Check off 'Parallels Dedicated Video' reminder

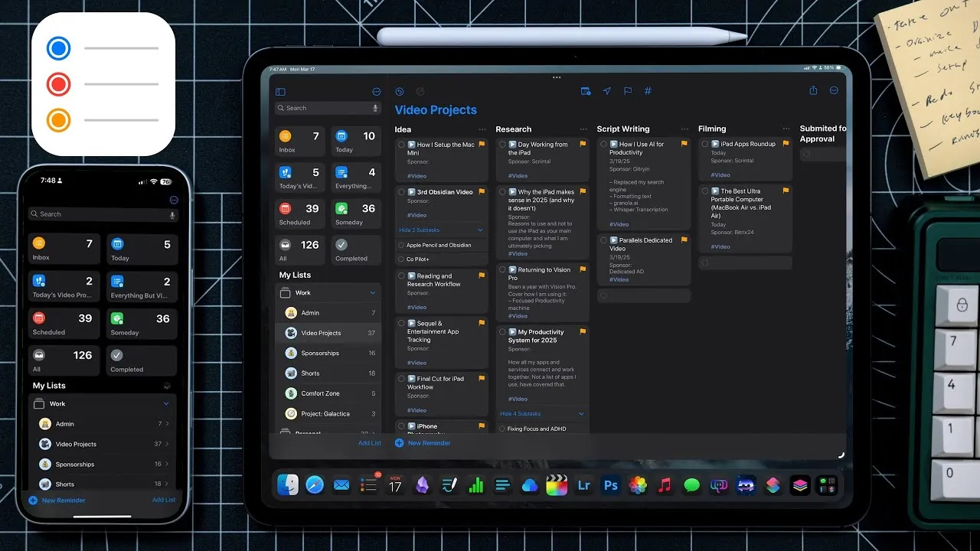point(603,240)
